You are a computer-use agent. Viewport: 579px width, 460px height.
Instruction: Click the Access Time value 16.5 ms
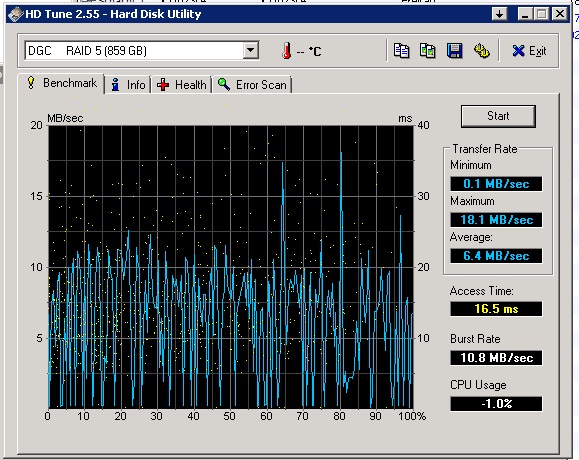click(496, 309)
